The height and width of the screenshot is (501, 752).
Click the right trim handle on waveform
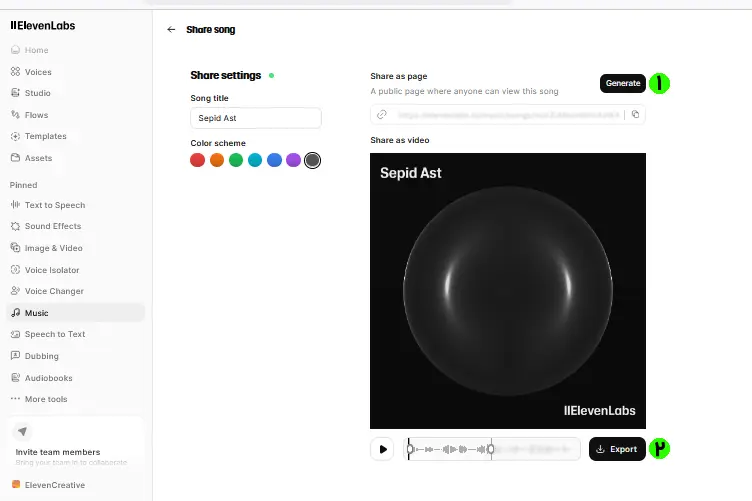click(491, 449)
